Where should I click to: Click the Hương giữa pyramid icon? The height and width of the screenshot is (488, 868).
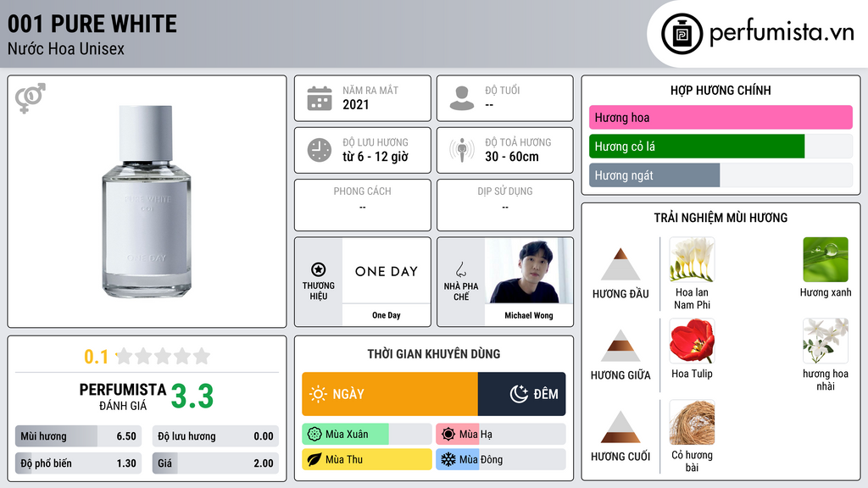[x=620, y=346]
